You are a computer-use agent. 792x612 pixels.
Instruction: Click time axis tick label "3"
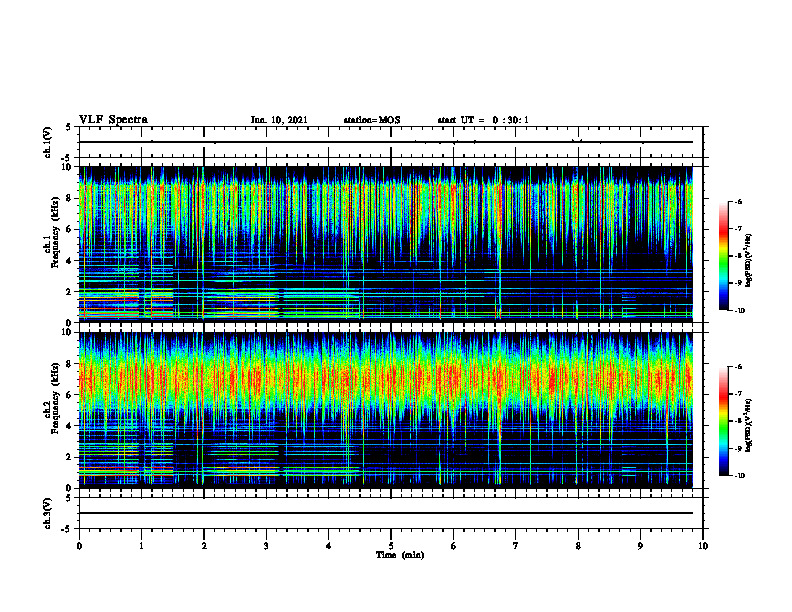click(x=266, y=546)
